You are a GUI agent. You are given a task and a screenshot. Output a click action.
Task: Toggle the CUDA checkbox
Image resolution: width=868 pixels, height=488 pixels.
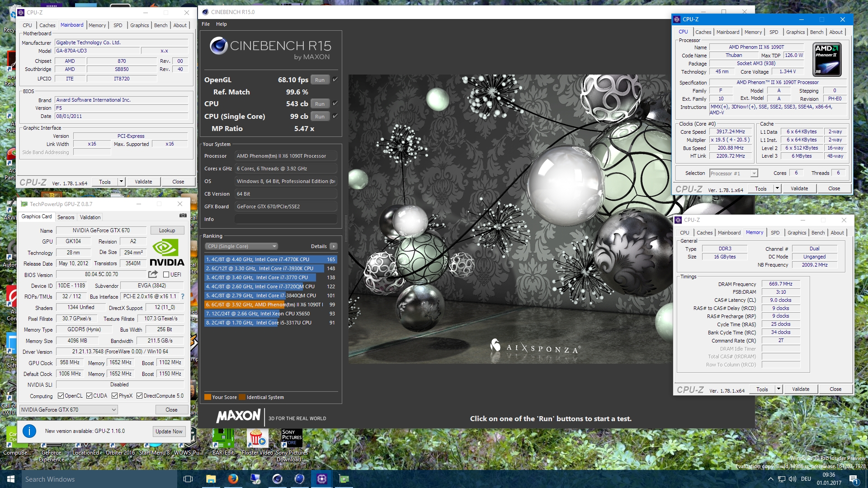coord(89,396)
